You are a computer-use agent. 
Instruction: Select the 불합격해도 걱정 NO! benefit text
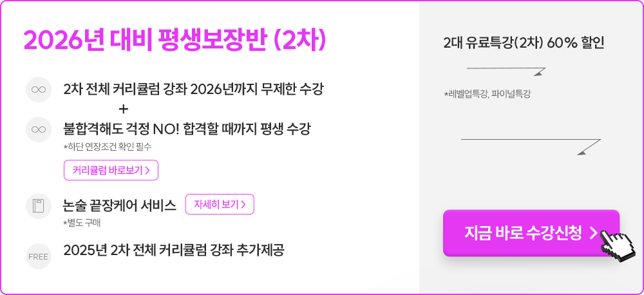[187, 129]
